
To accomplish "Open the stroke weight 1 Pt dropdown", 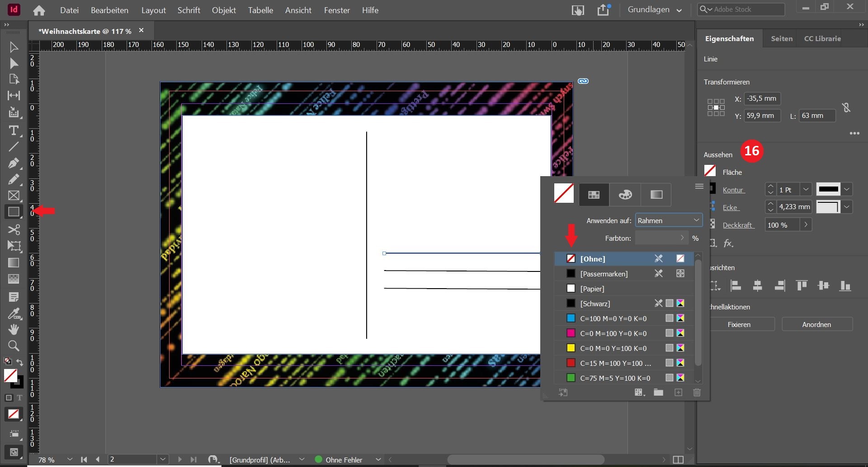I will (805, 190).
